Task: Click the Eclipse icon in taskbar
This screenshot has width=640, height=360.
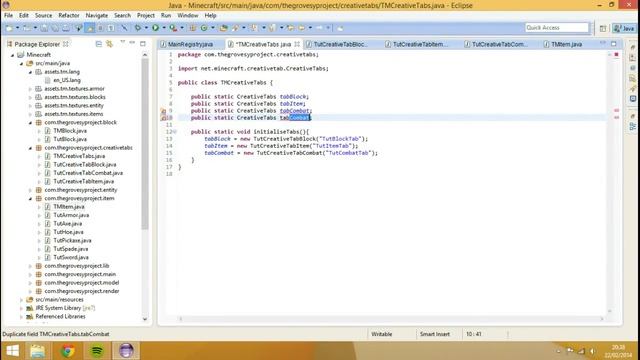Action: tap(126, 350)
